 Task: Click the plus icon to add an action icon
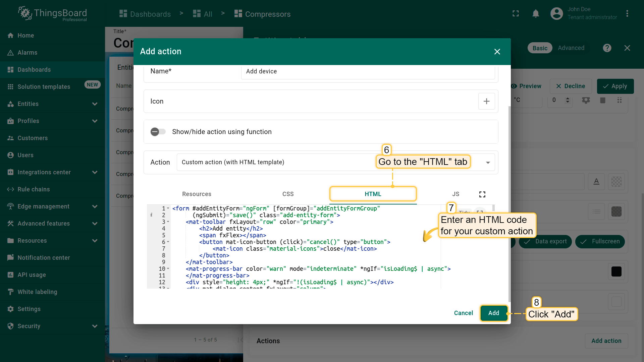pos(486,101)
